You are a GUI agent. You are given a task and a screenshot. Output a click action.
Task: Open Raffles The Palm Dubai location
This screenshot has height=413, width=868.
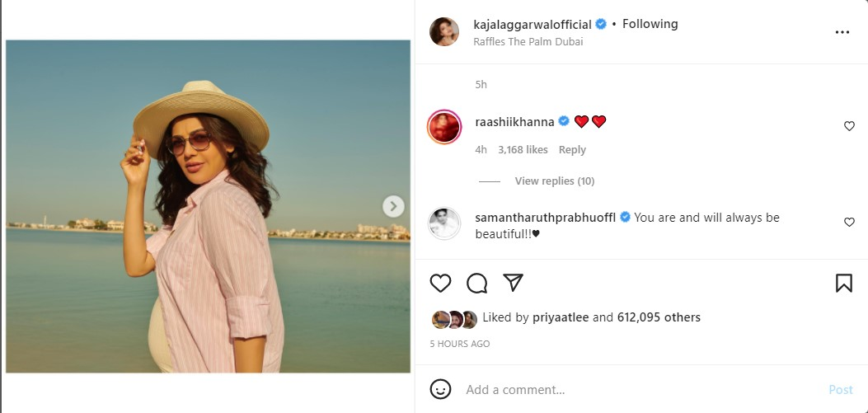coord(528,41)
